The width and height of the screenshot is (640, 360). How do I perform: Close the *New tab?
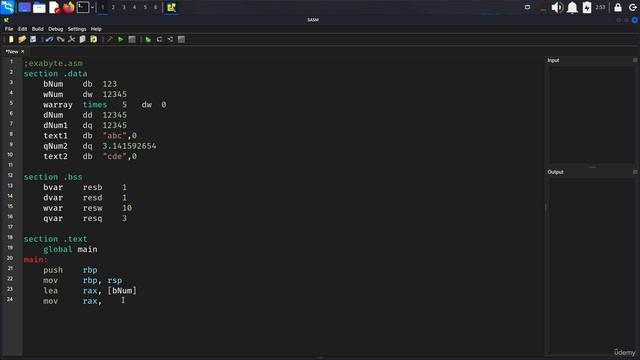click(22, 52)
